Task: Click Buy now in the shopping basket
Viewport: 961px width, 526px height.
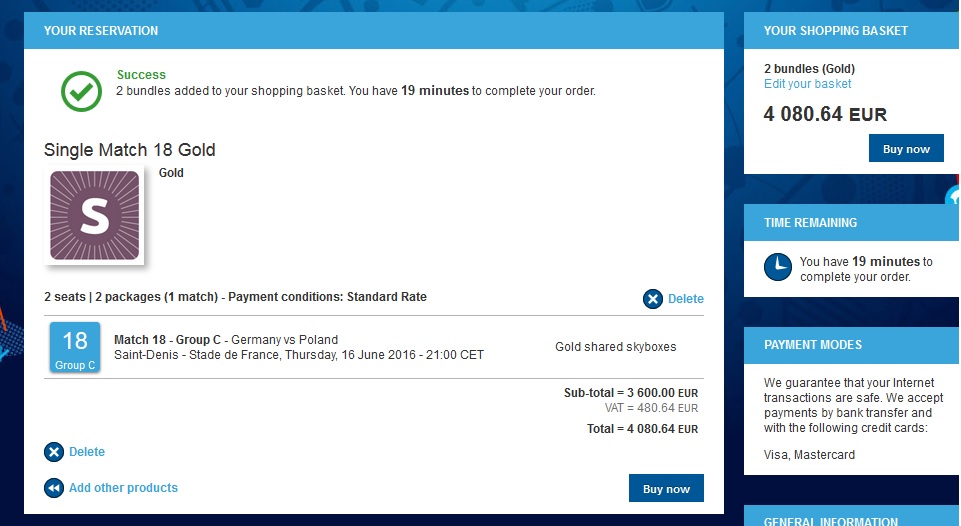Action: pos(906,148)
